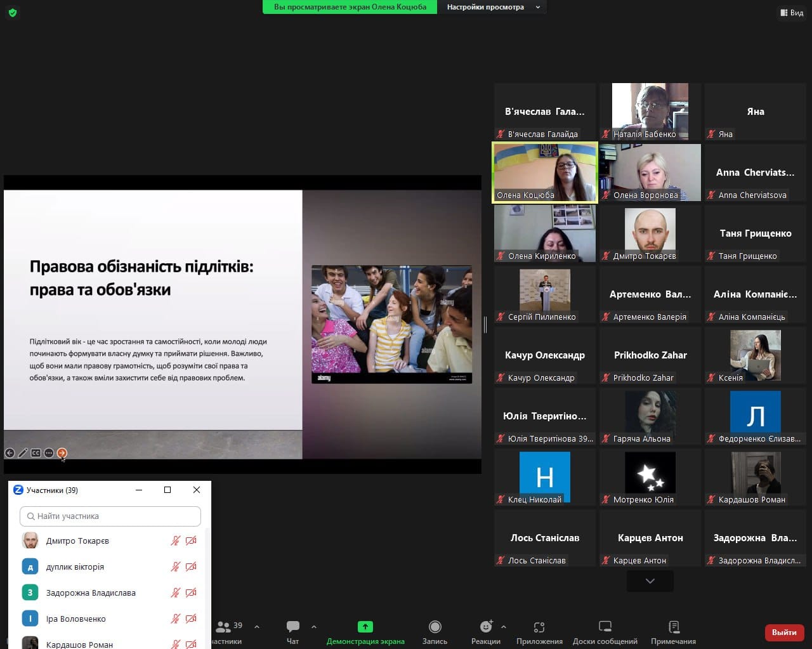Click the slide pen annotation tool
Image resolution: width=812 pixels, height=649 pixels.
pyautogui.click(x=23, y=453)
